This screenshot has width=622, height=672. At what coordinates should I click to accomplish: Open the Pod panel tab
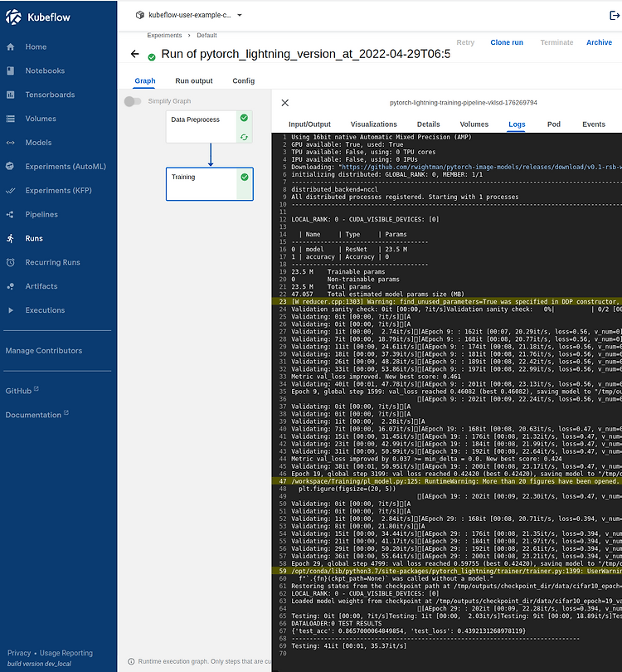(x=553, y=124)
